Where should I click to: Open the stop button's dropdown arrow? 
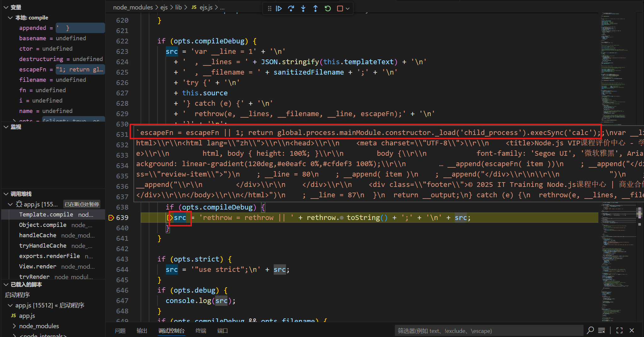[348, 9]
